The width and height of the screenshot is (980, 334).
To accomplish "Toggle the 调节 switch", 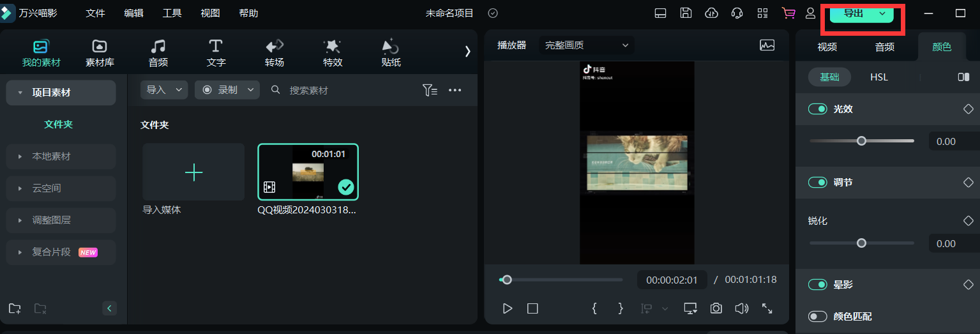I will point(818,183).
